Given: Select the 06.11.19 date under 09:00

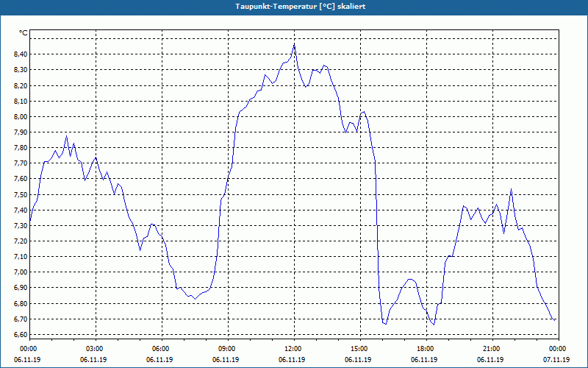Looking at the screenshot, I should pyautogui.click(x=226, y=359).
